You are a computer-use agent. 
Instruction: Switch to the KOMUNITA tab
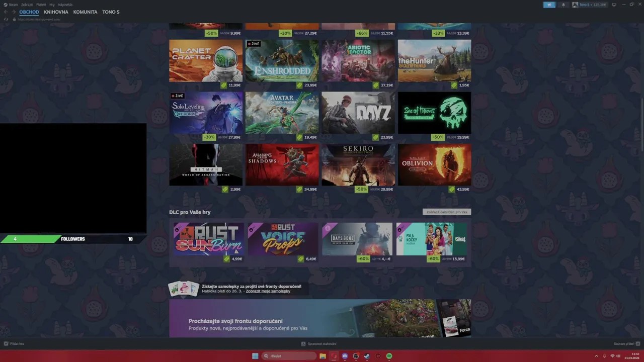[x=85, y=12]
